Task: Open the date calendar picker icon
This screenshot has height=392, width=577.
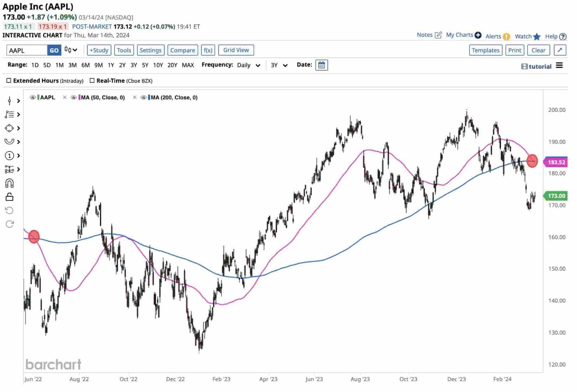Action: tap(322, 65)
